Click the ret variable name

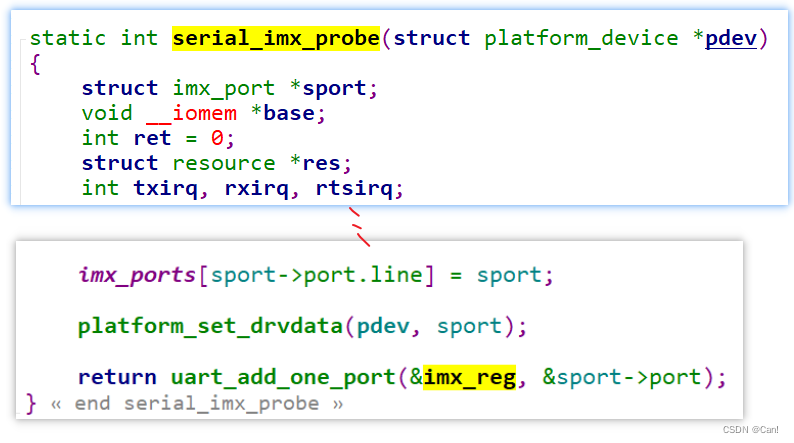click(152, 138)
